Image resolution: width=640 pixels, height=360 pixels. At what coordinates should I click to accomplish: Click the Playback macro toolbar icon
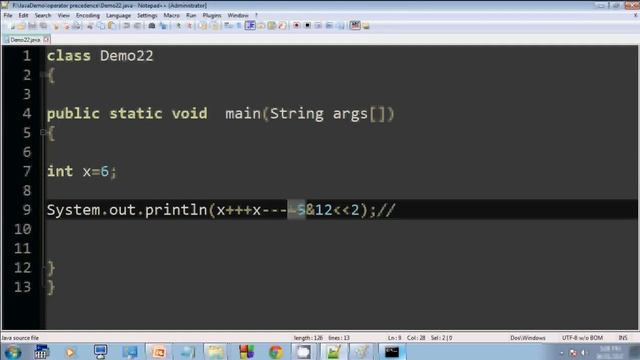point(318,26)
